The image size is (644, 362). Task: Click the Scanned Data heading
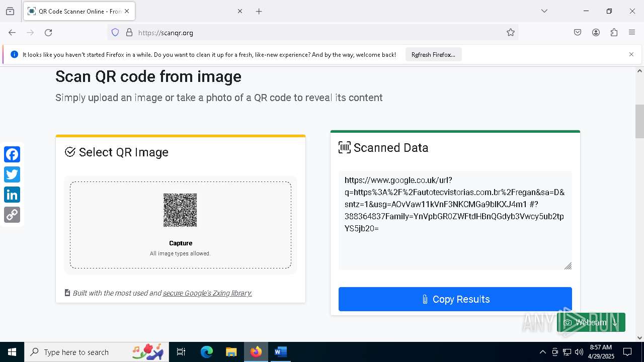[391, 148]
